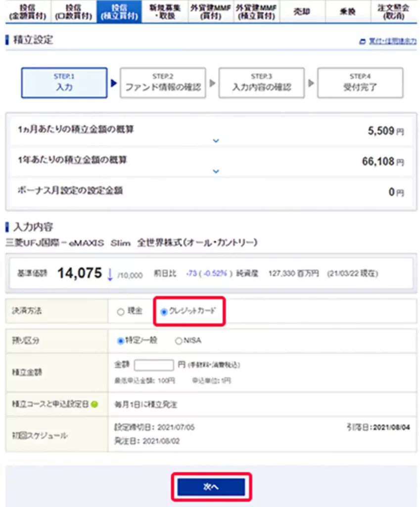The height and width of the screenshot is (507, 420).
Task: Select the 現金 payment option
Action: [120, 311]
